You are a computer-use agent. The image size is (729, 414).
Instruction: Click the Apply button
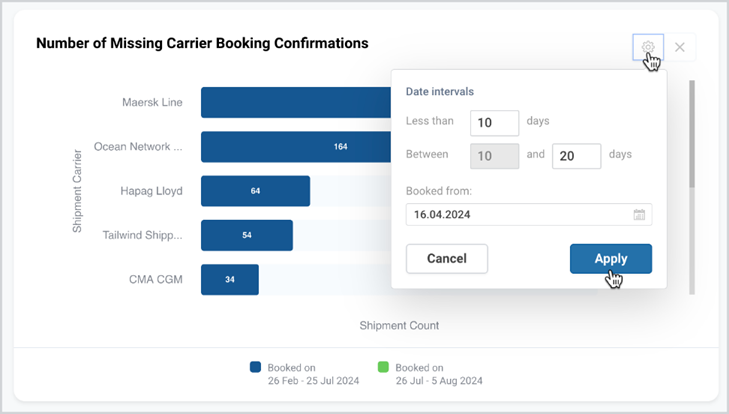pyautogui.click(x=610, y=259)
